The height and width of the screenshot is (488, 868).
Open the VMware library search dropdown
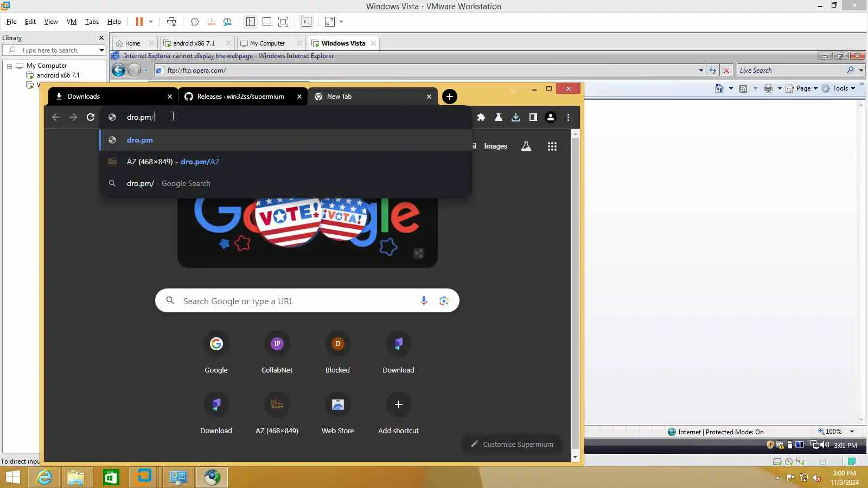[x=101, y=50]
